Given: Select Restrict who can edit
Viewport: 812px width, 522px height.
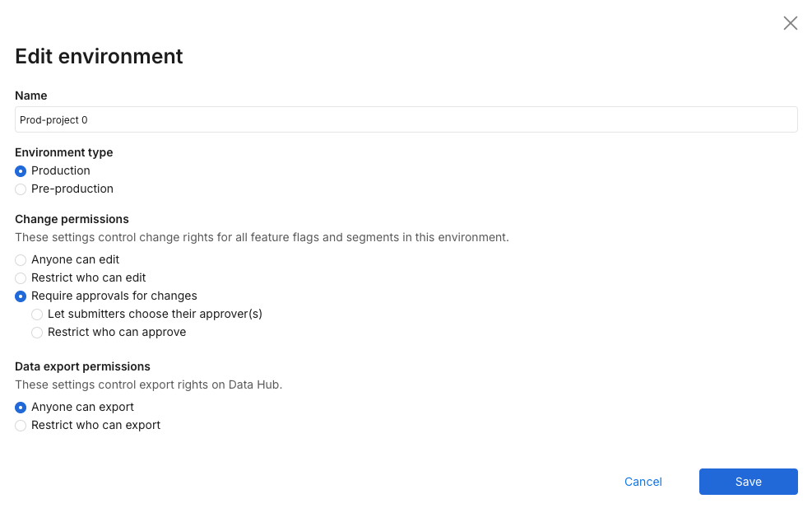Looking at the screenshot, I should [21, 278].
